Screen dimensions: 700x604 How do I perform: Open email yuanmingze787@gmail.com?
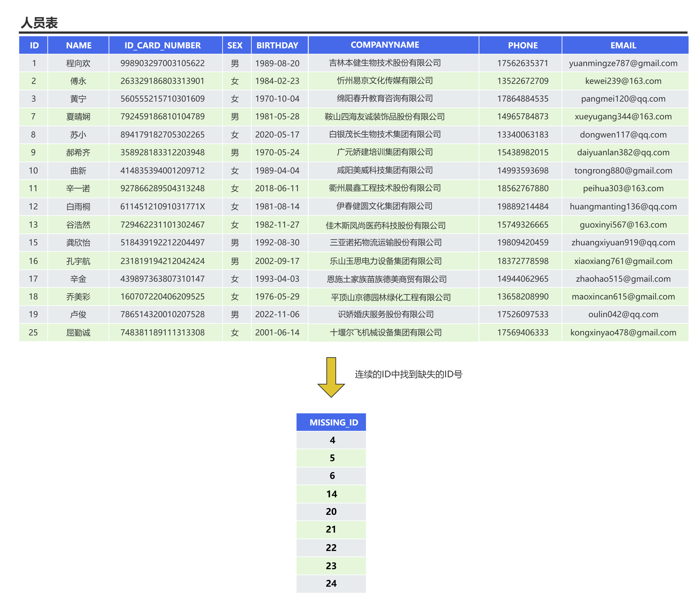(623, 63)
